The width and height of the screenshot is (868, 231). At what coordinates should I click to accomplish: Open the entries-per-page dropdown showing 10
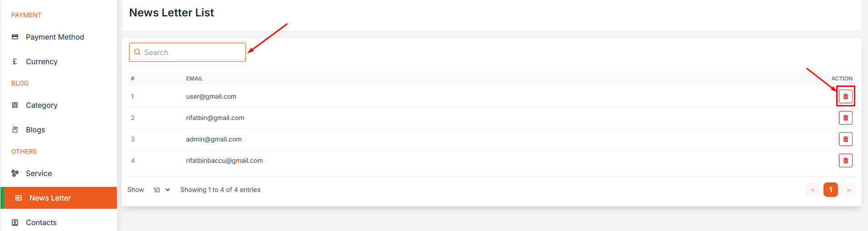click(161, 190)
